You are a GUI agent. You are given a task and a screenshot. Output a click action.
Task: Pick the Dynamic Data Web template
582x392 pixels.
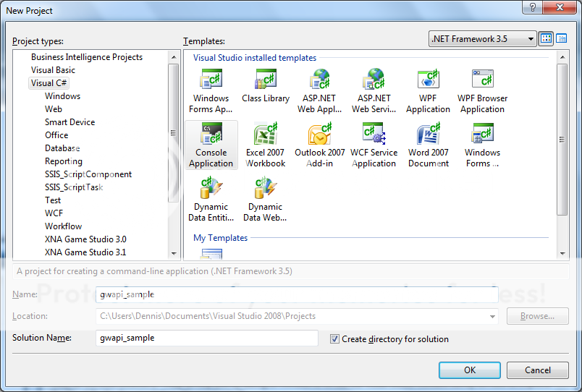(266, 199)
